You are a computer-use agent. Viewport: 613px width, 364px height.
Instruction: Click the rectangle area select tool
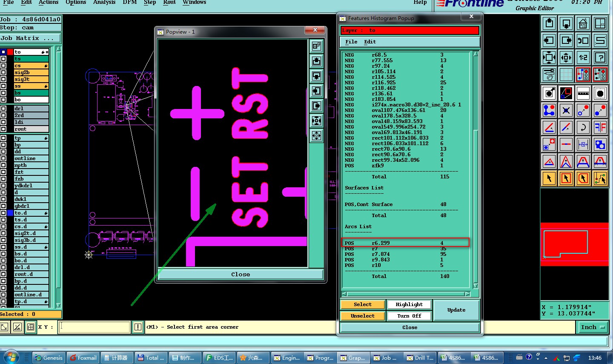pyautogui.click(x=566, y=178)
